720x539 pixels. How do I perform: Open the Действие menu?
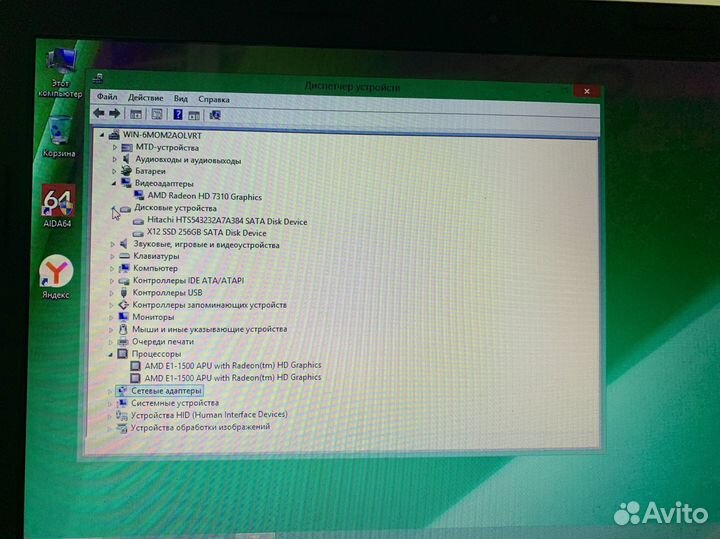click(x=146, y=98)
